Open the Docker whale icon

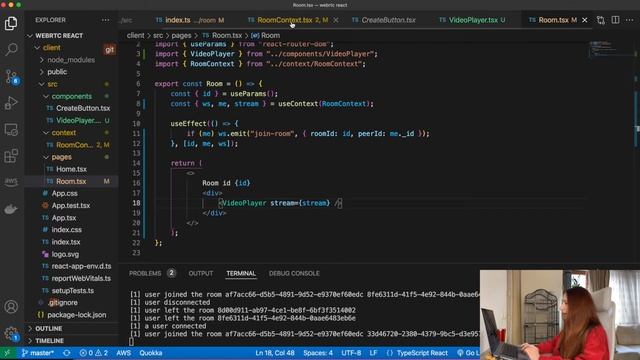pyautogui.click(x=11, y=209)
